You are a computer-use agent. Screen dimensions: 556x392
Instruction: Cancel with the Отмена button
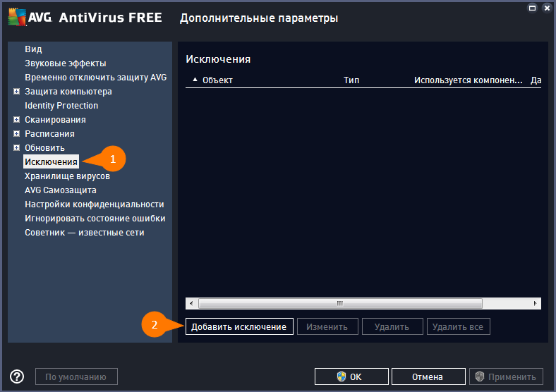428,376
